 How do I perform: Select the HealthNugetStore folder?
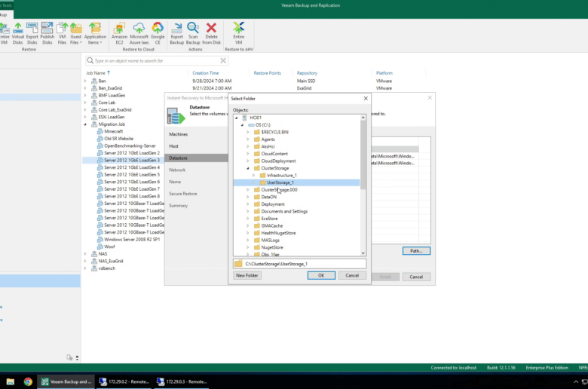(x=278, y=233)
